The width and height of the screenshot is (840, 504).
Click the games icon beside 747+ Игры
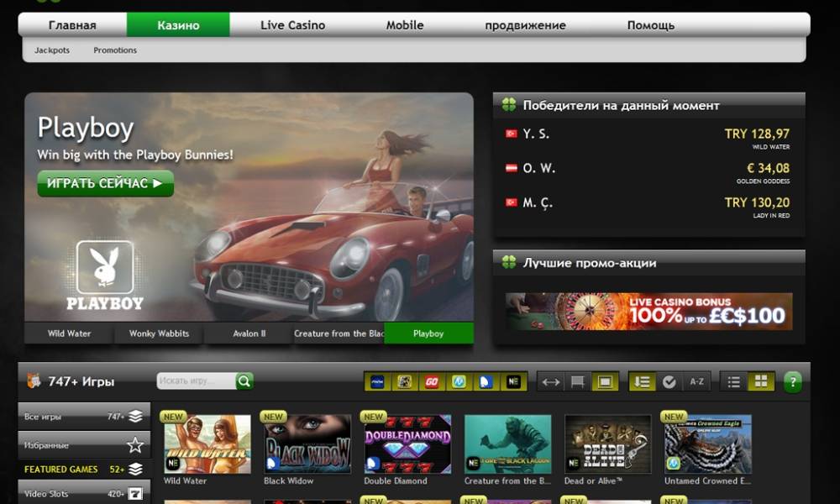pyautogui.click(x=34, y=381)
